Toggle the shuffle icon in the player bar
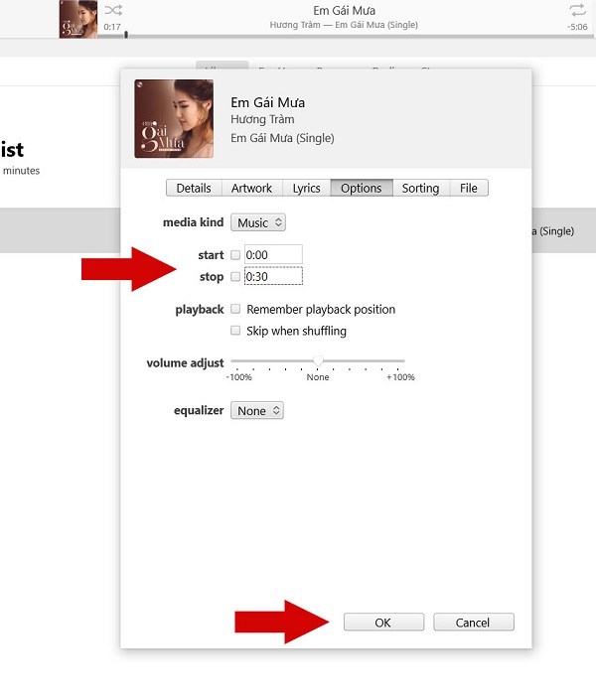The width and height of the screenshot is (596, 700). (x=113, y=10)
